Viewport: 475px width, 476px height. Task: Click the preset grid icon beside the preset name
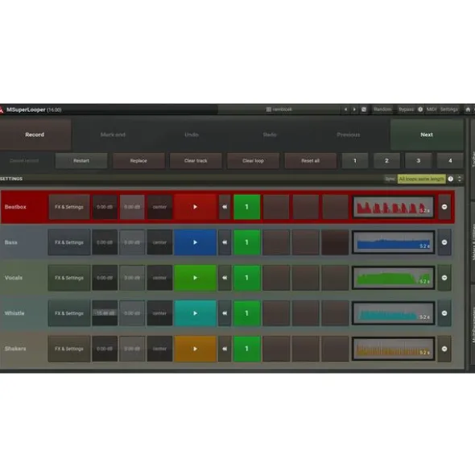[269, 110]
